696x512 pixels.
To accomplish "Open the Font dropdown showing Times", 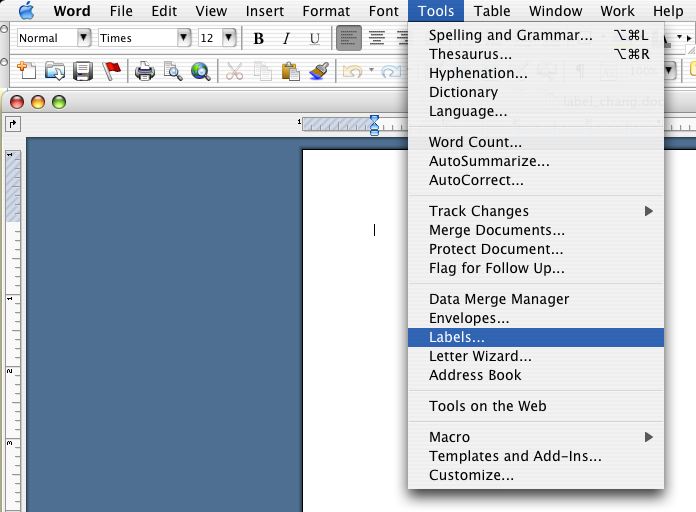I will click(x=183, y=38).
